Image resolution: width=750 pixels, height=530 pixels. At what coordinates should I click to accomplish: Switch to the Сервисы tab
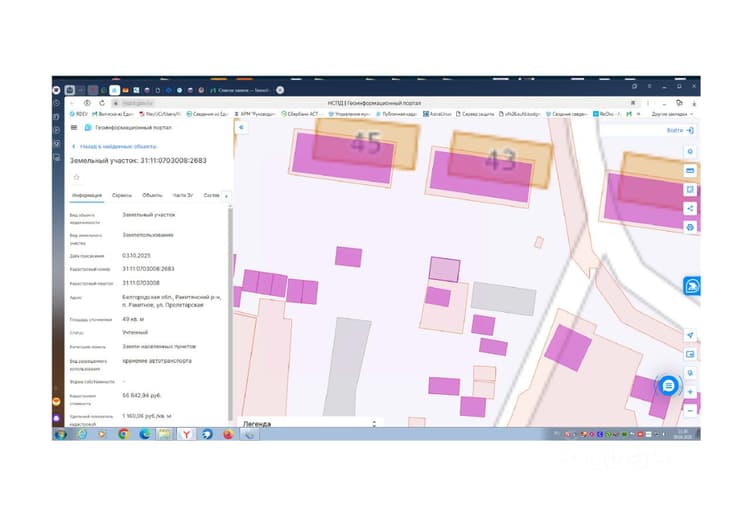tap(121, 195)
